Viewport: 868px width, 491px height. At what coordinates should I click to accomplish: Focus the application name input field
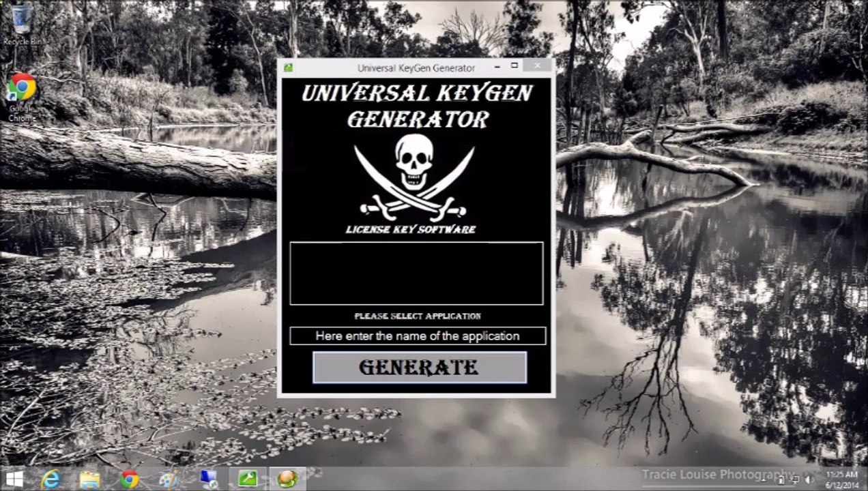coord(418,336)
